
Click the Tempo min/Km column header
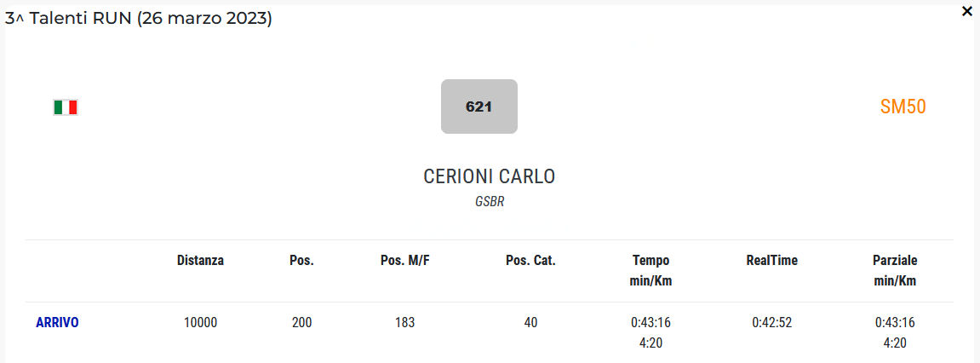click(650, 270)
